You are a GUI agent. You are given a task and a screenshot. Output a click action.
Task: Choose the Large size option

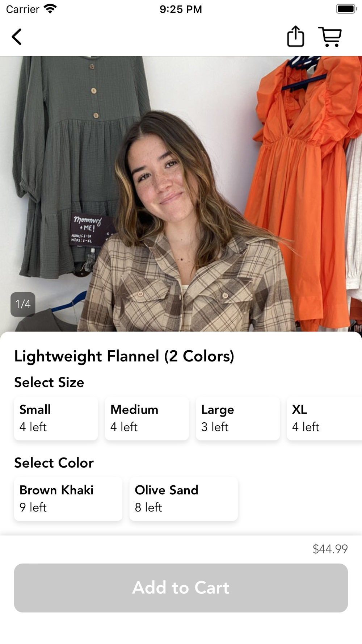click(238, 418)
